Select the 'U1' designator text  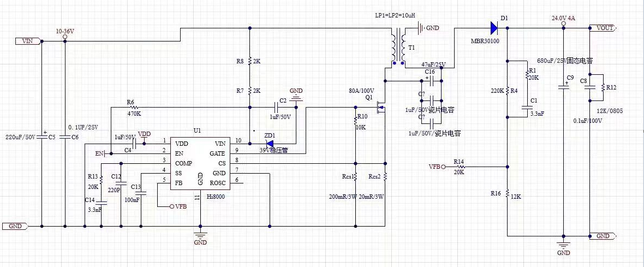(197, 130)
